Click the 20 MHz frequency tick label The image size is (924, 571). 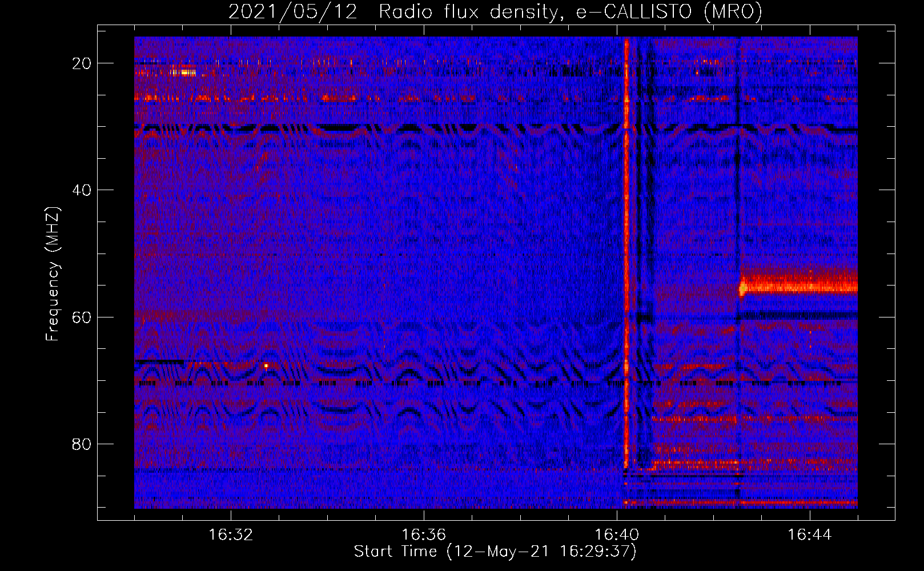pos(82,63)
